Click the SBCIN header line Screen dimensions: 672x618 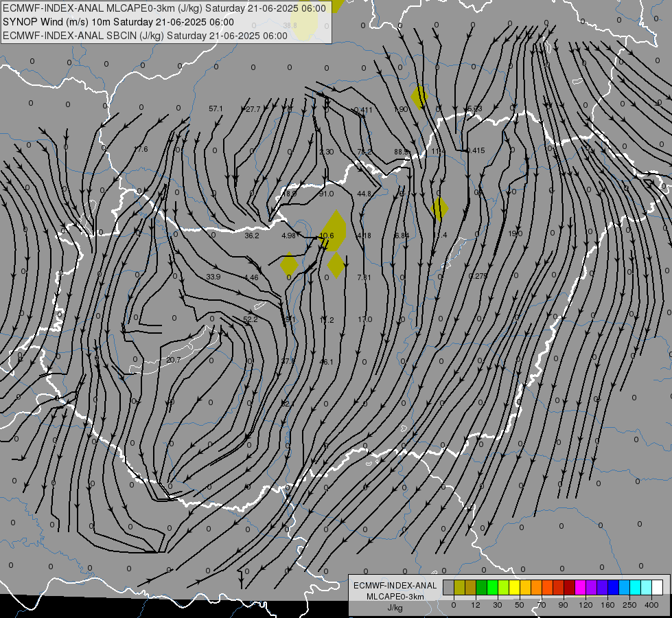point(145,36)
